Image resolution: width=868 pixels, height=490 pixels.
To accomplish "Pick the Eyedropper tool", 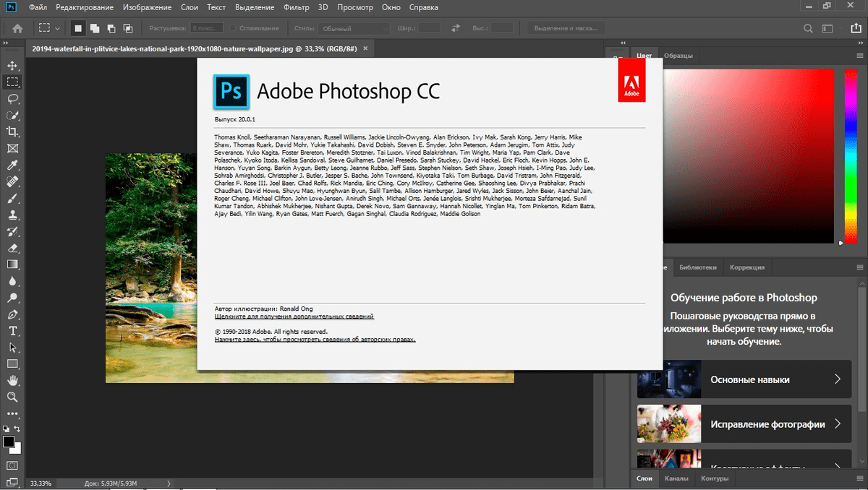I will pyautogui.click(x=12, y=166).
